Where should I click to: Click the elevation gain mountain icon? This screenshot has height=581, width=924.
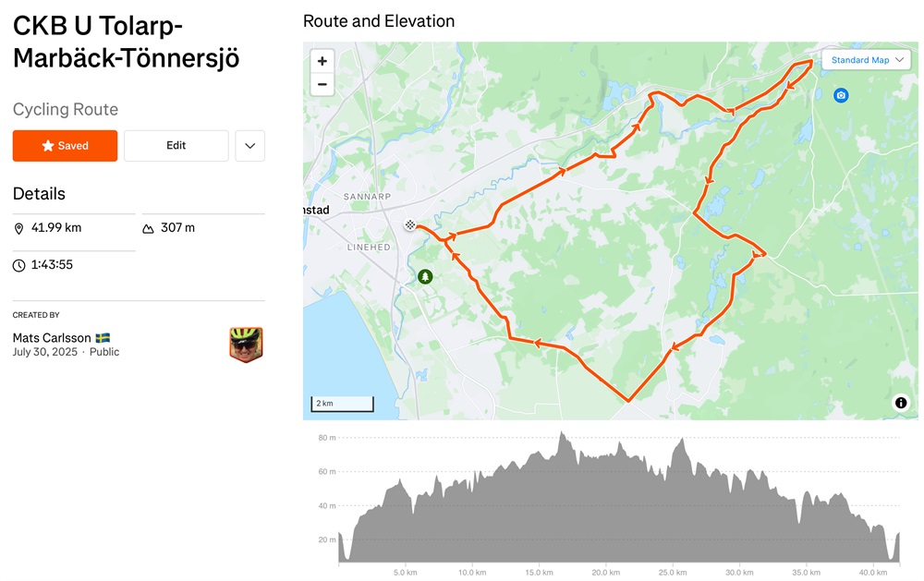(148, 229)
